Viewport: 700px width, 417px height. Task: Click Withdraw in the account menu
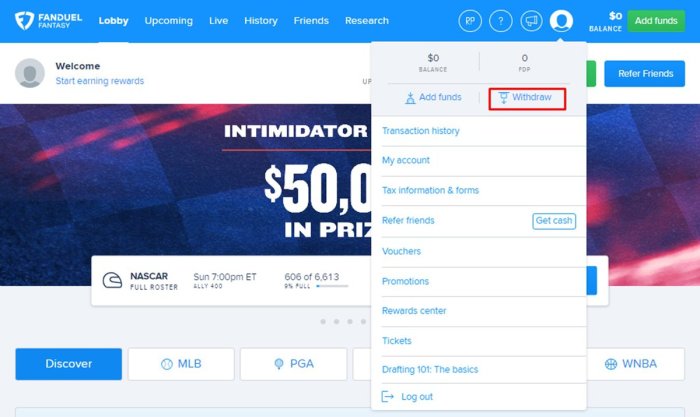point(527,98)
